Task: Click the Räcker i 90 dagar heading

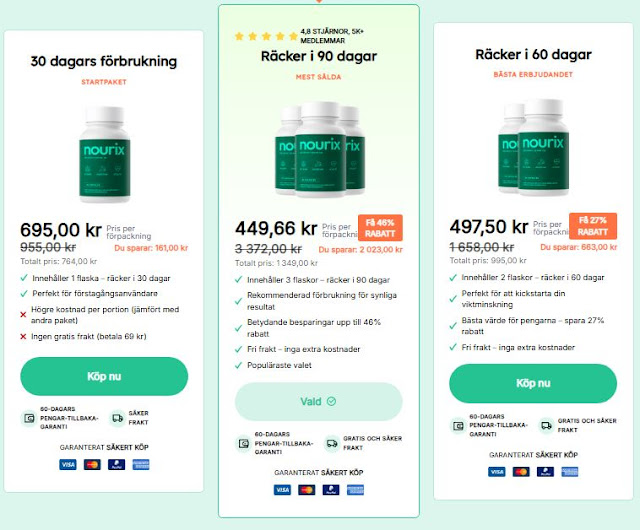Action: pos(319,56)
